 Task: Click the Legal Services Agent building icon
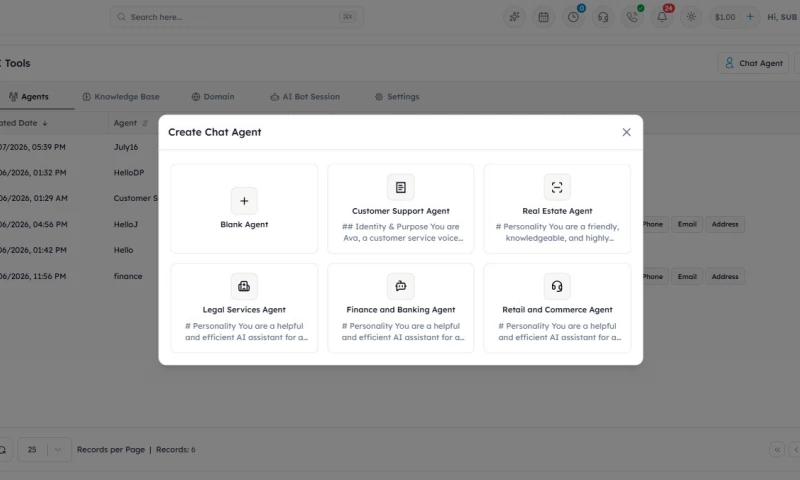pyautogui.click(x=244, y=286)
